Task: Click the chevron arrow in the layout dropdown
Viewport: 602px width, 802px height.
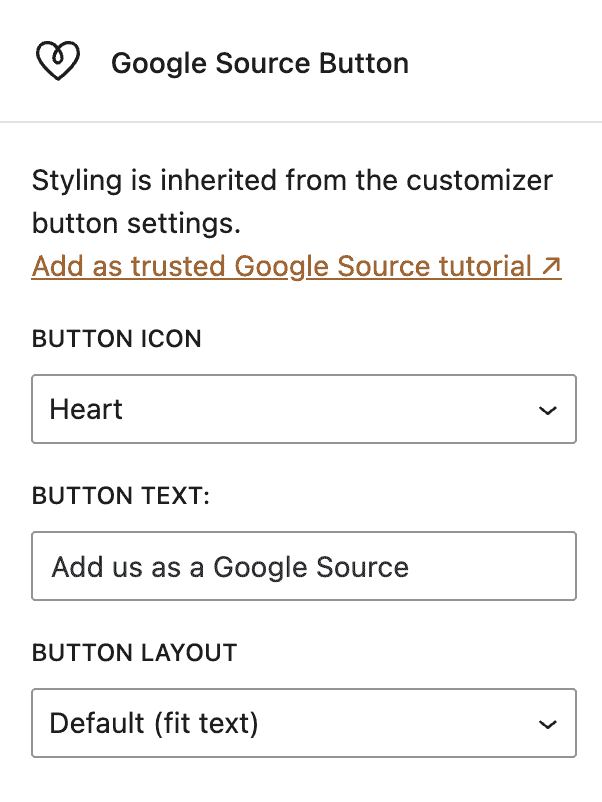Action: (547, 723)
